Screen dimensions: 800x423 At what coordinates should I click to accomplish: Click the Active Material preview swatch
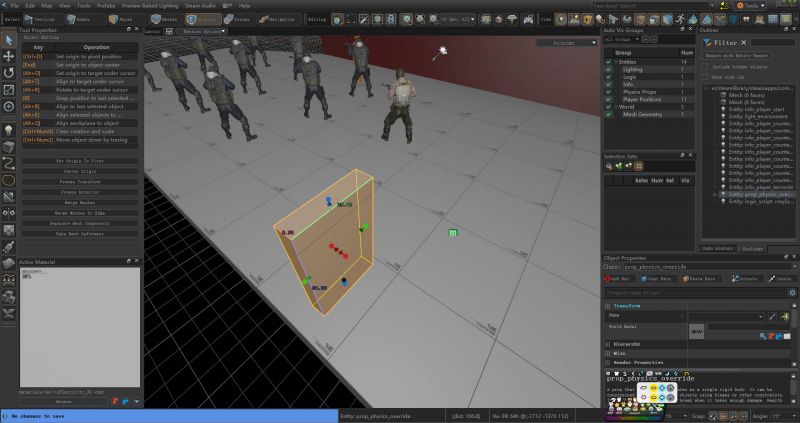80,327
